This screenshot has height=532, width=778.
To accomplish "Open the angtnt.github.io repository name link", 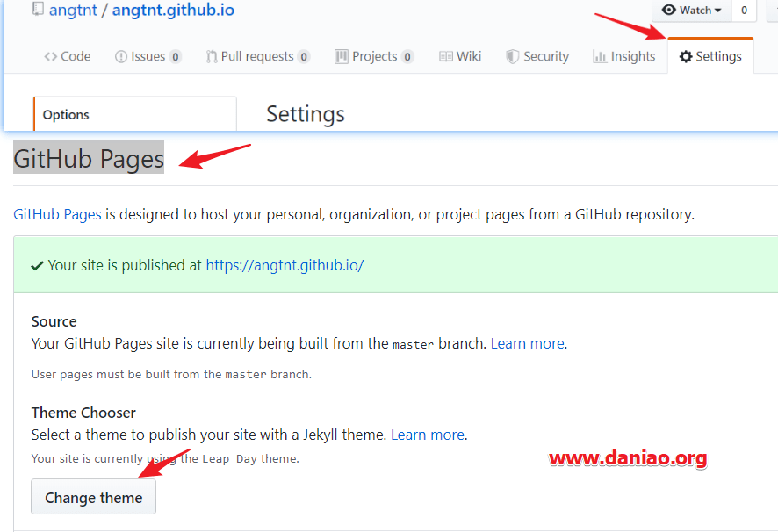I will click(173, 11).
